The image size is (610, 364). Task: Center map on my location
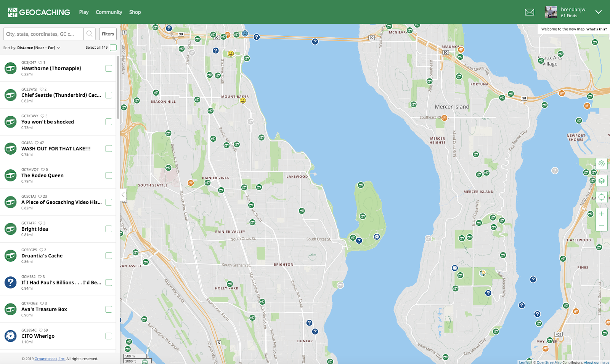point(601,197)
